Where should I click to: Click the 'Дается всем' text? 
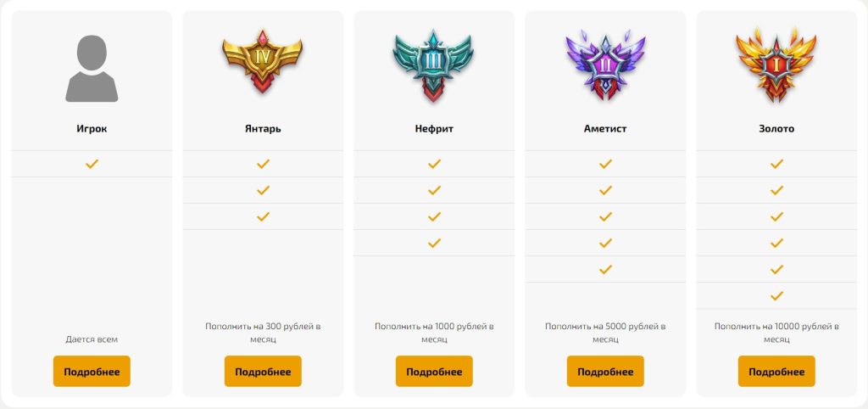coord(92,339)
